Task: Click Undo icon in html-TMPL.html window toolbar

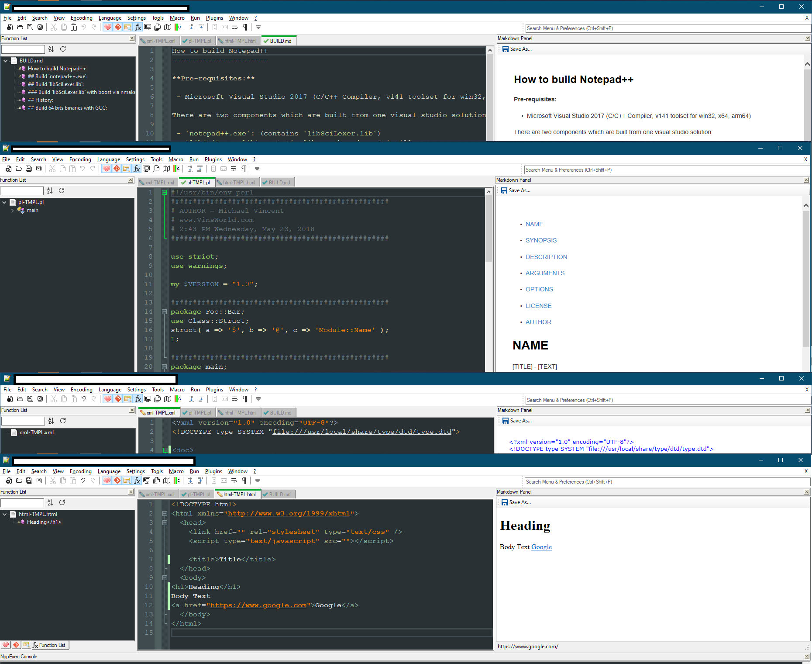Action: pyautogui.click(x=83, y=481)
